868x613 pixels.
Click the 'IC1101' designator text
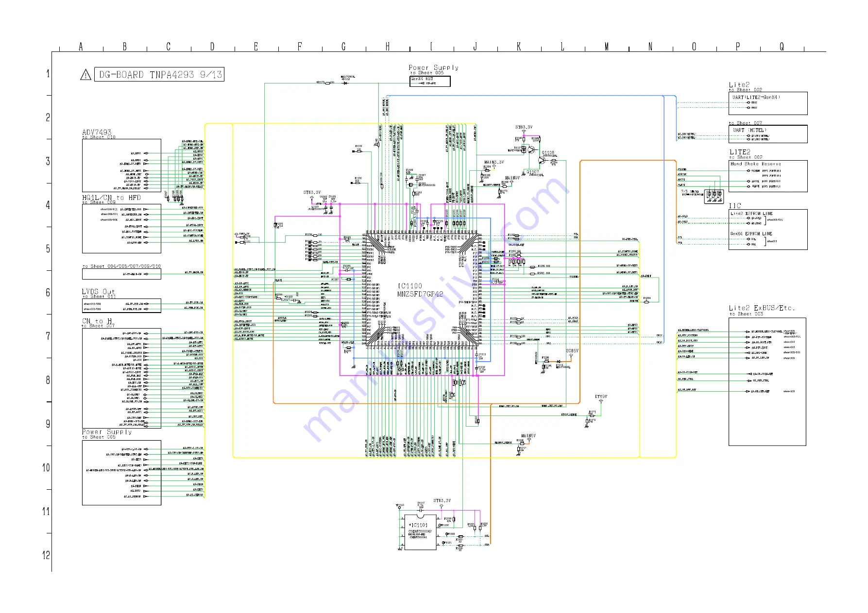pos(419,525)
